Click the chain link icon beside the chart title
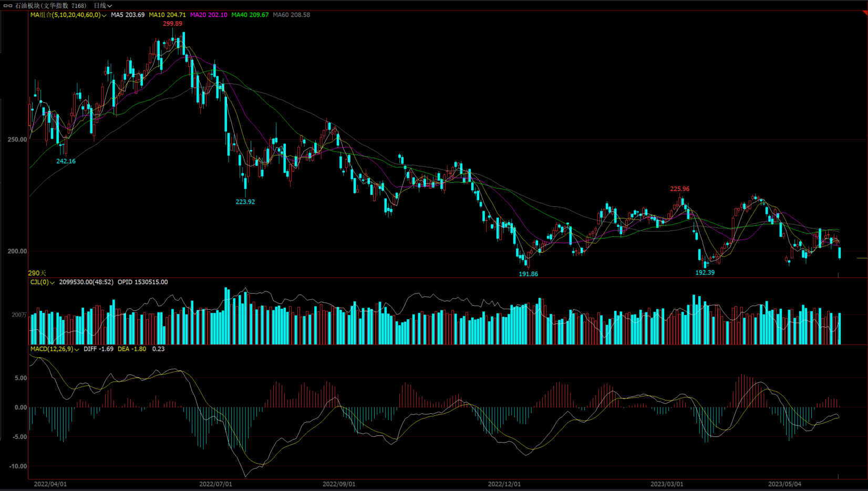This screenshot has width=868, height=491. [x=8, y=6]
